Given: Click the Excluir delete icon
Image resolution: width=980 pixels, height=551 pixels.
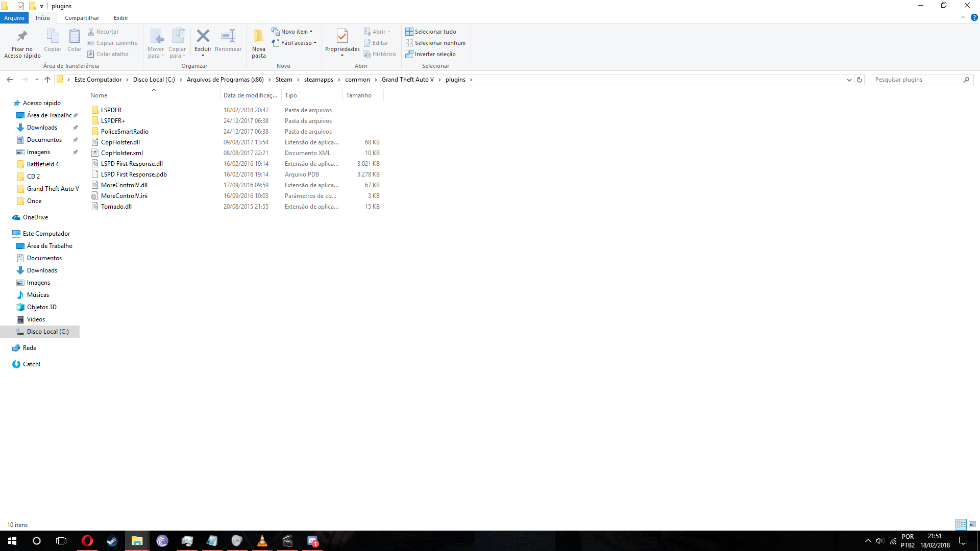Looking at the screenshot, I should pyautogui.click(x=203, y=37).
